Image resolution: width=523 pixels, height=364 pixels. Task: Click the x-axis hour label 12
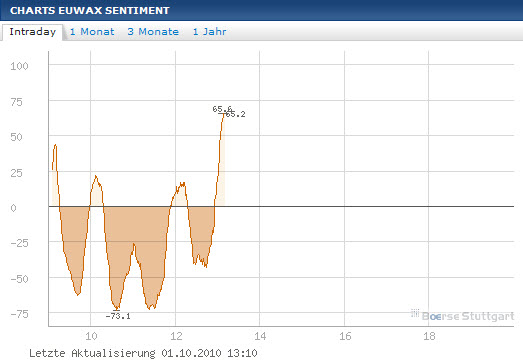(x=176, y=336)
